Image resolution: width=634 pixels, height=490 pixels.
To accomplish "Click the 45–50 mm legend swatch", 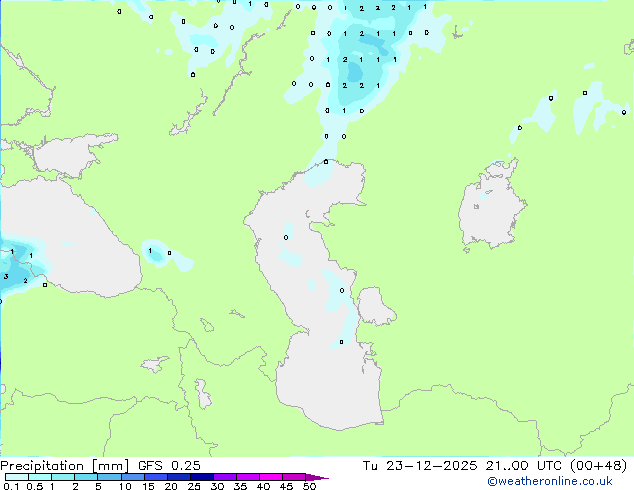I will (x=294, y=477).
